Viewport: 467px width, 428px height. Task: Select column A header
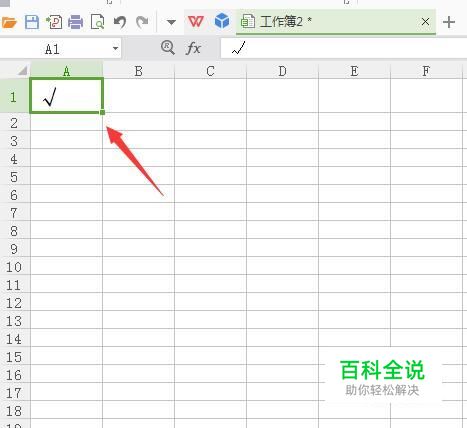[x=67, y=71]
